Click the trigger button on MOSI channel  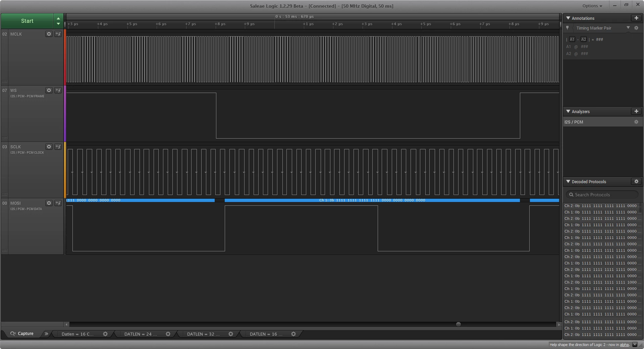pyautogui.click(x=58, y=203)
